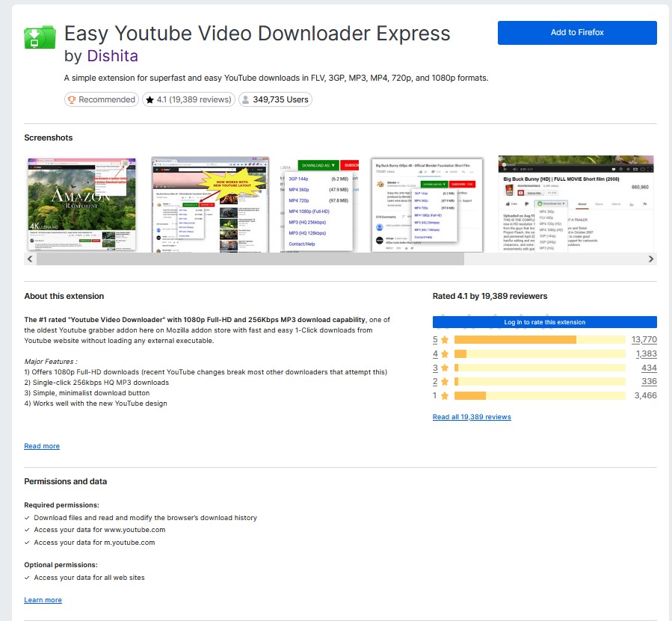Expand description with Read more
The width and height of the screenshot is (672, 621).
(x=42, y=446)
